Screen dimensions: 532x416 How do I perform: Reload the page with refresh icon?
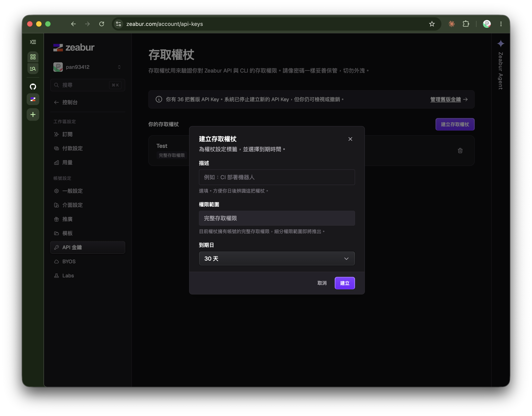pos(102,24)
